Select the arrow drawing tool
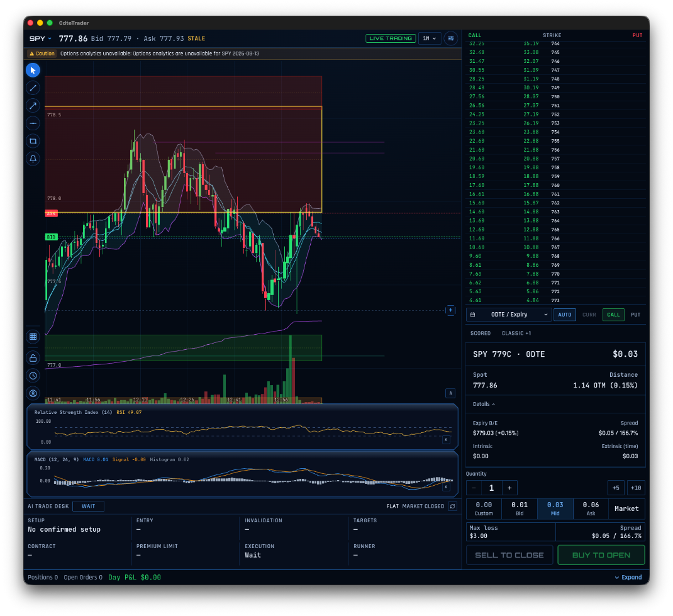The height and width of the screenshot is (616, 673). click(x=33, y=106)
